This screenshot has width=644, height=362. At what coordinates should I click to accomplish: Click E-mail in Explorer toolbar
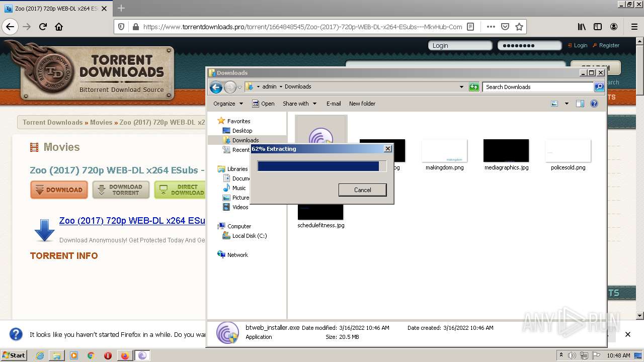click(x=334, y=104)
